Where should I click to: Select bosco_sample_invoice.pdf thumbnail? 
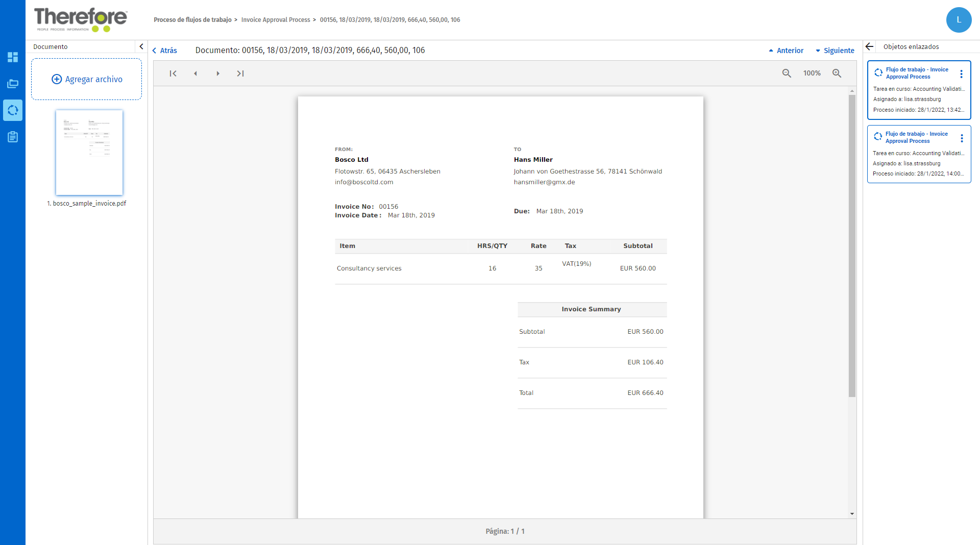89,153
